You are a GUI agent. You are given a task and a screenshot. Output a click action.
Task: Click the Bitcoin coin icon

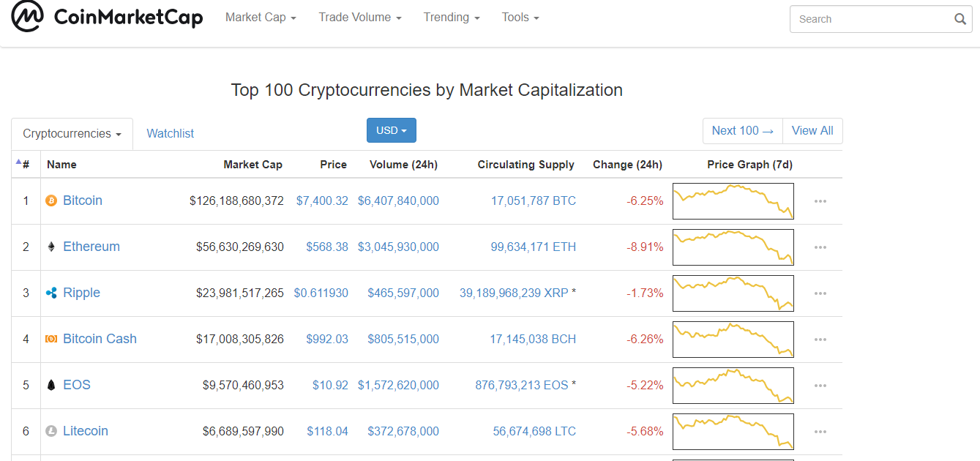pos(51,200)
